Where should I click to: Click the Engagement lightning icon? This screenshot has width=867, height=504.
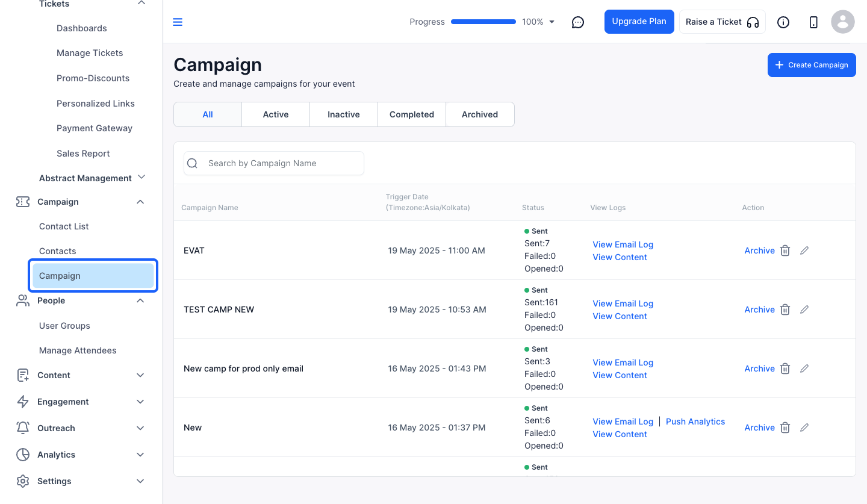(23, 402)
